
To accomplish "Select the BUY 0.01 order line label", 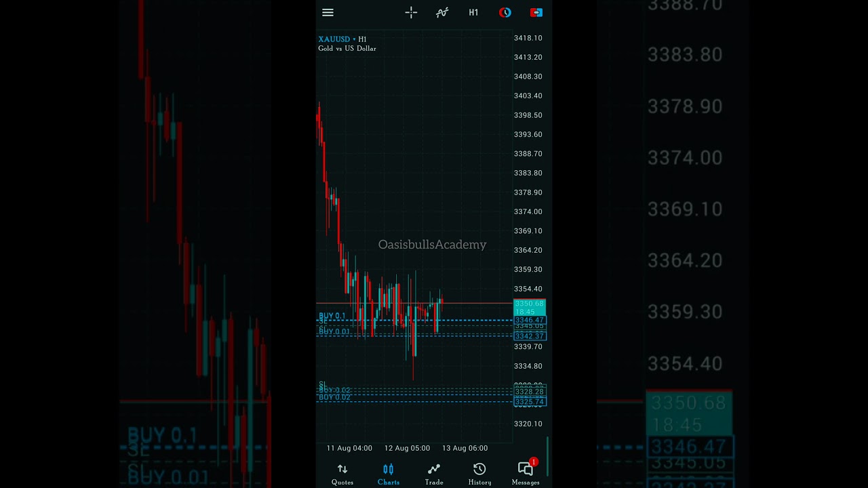I will tap(334, 331).
